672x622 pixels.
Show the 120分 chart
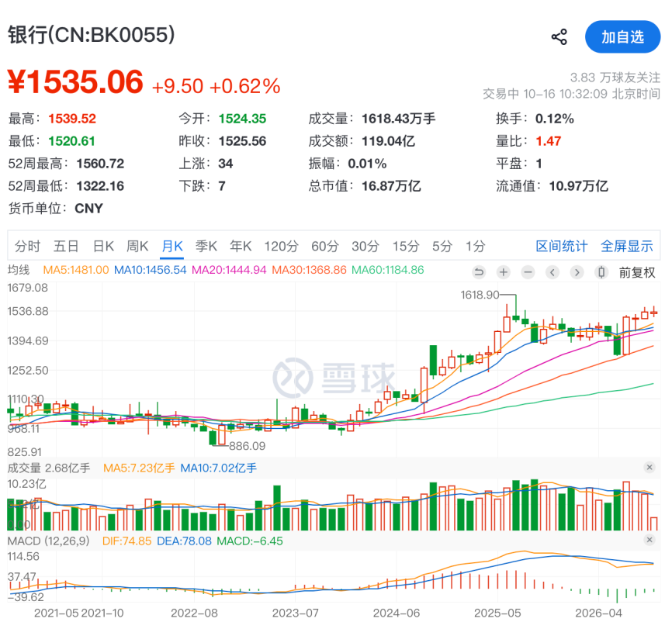pyautogui.click(x=281, y=247)
